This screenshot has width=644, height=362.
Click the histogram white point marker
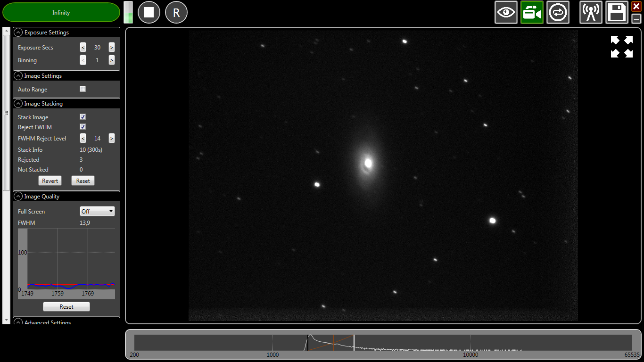(x=354, y=342)
